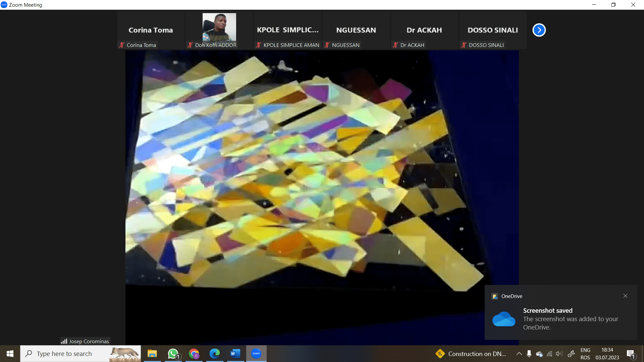Viewport: 644px width, 362px height.
Task: Click the Zoom logo in title bar
Action: coord(4,5)
